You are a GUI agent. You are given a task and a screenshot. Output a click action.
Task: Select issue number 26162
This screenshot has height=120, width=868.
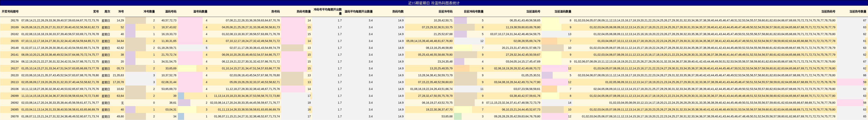[x=14, y=34]
